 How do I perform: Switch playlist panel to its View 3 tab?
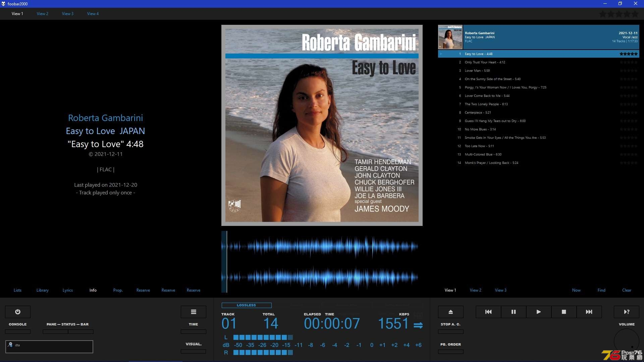click(501, 290)
